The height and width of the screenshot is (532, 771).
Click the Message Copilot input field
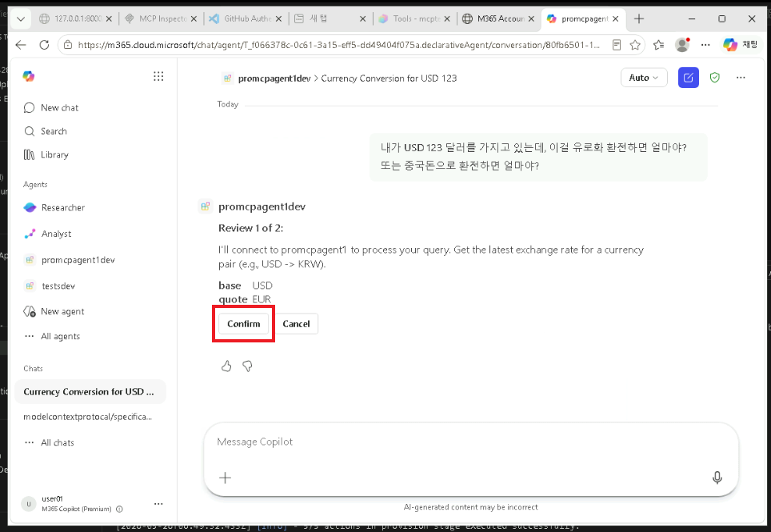pyautogui.click(x=470, y=442)
